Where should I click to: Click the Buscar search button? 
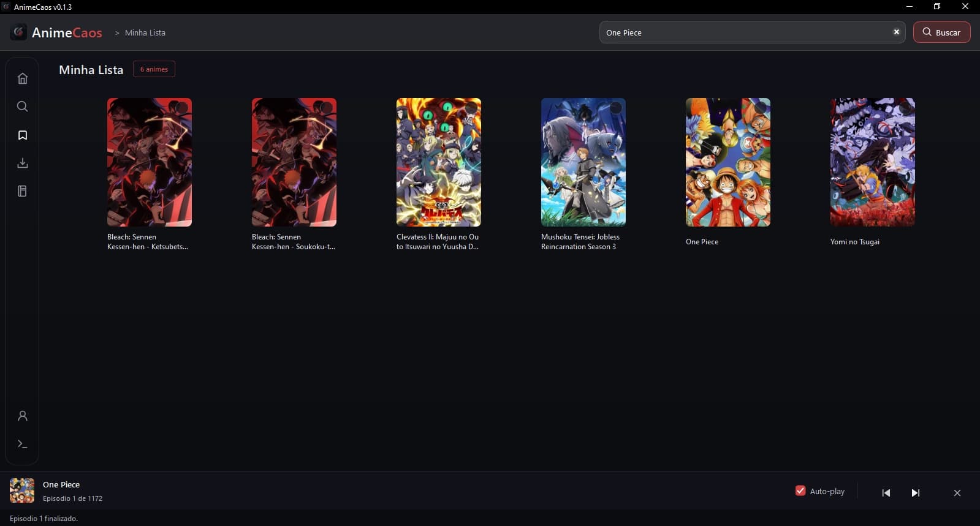click(x=941, y=32)
